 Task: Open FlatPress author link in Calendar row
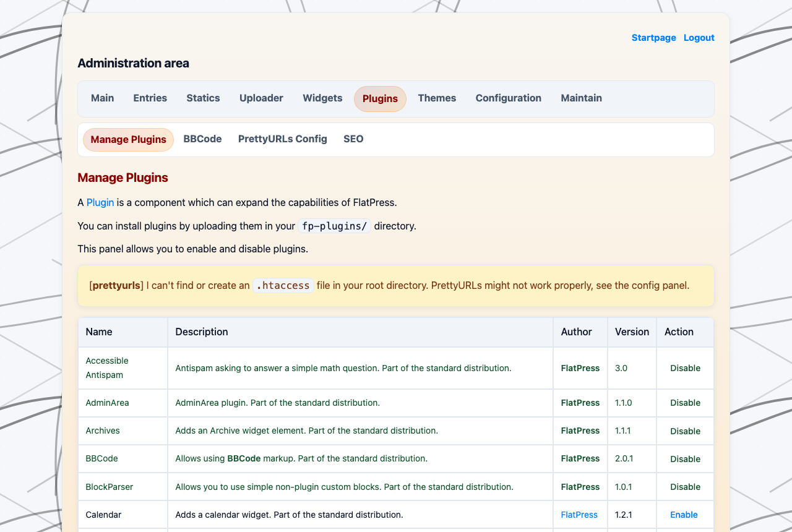[x=579, y=515]
